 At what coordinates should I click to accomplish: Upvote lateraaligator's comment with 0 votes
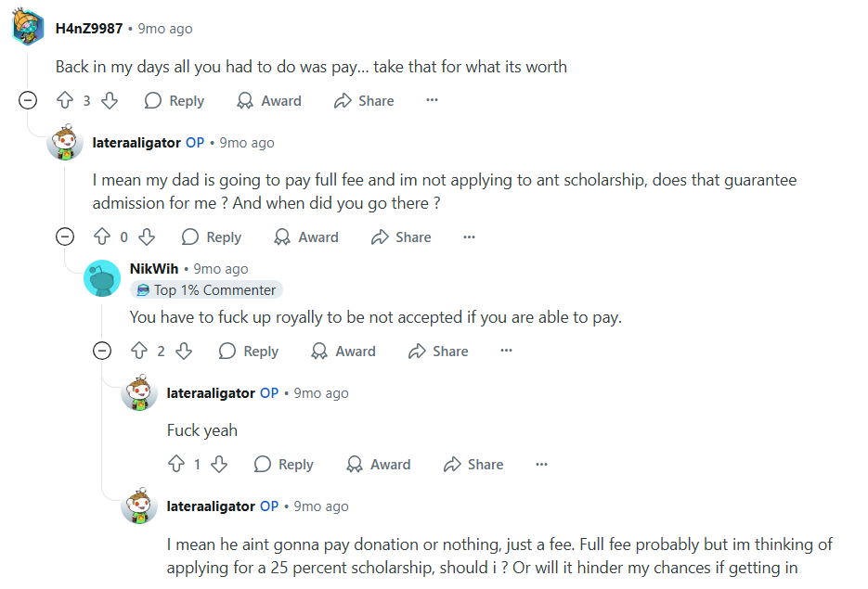[x=102, y=237]
